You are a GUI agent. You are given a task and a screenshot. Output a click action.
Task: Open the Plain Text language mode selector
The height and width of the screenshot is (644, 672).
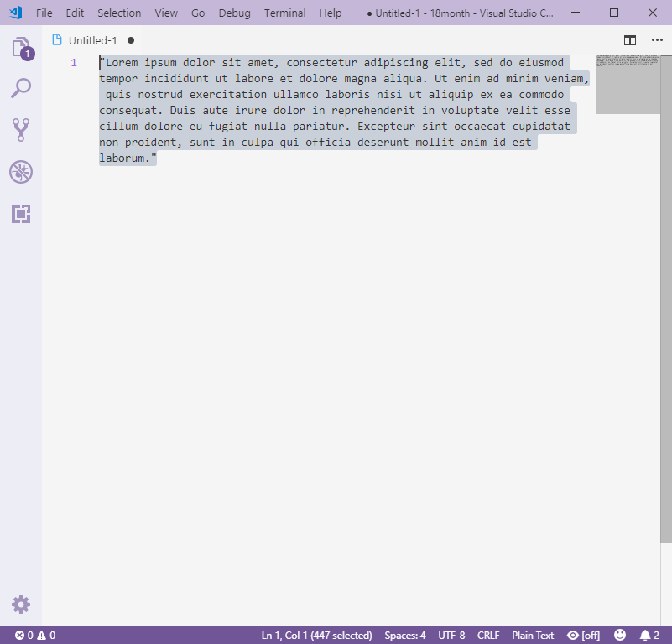[x=533, y=635]
